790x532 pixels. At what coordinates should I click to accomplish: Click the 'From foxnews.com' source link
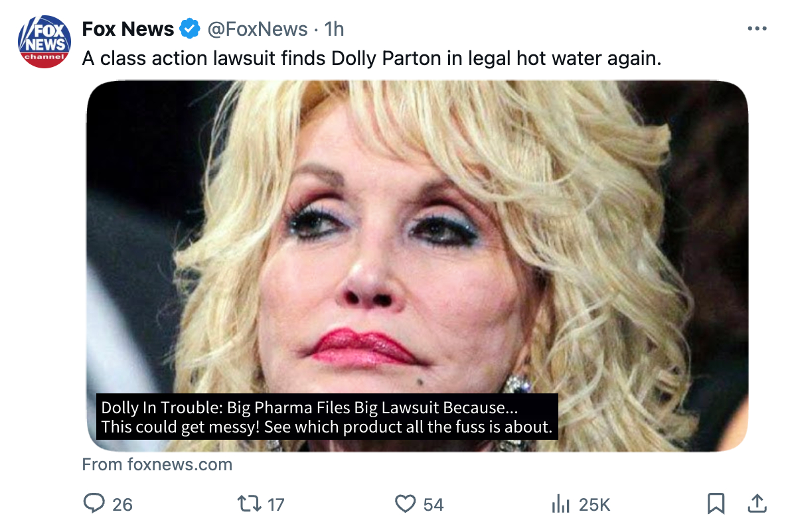157,464
